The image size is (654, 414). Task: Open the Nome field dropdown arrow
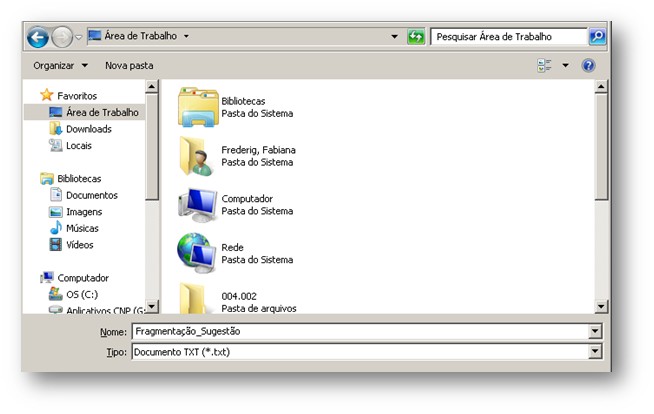coord(595,331)
